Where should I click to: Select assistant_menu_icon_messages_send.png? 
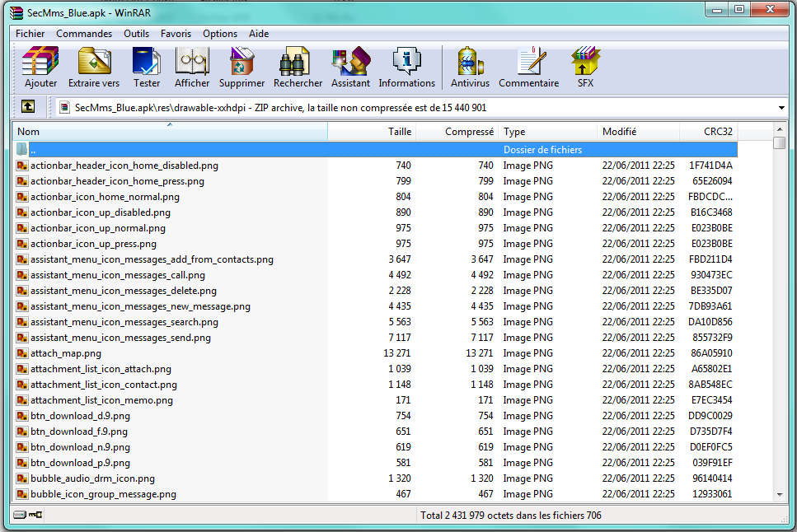point(120,338)
